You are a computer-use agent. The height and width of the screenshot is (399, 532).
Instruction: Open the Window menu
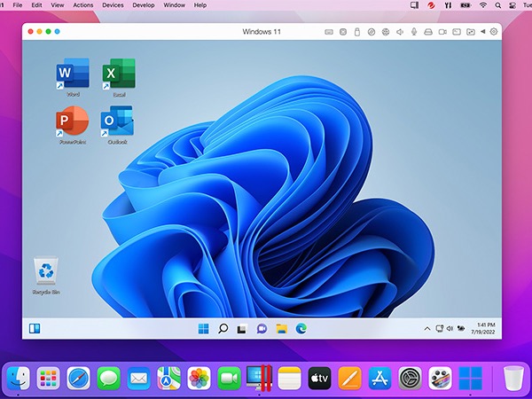pos(175,5)
